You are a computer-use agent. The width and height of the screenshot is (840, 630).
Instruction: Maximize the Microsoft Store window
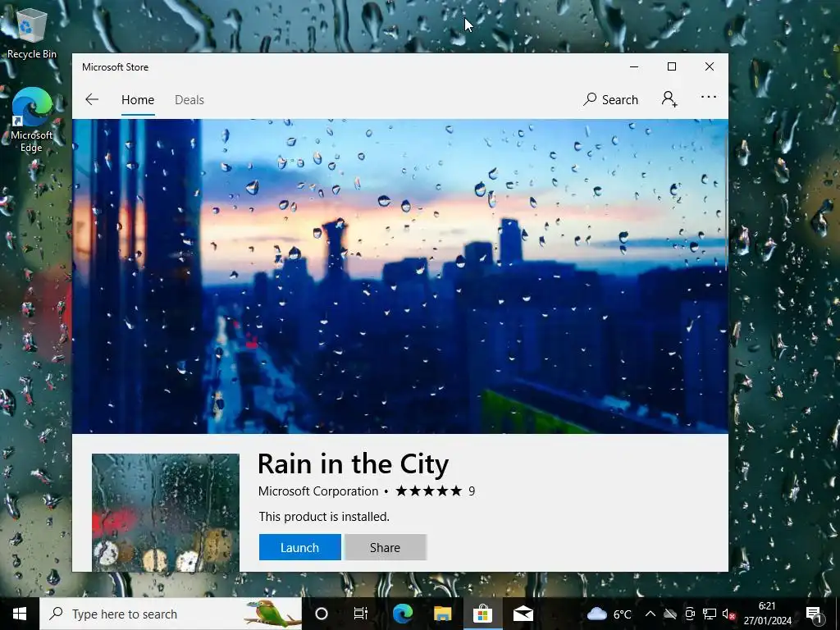[x=672, y=66]
